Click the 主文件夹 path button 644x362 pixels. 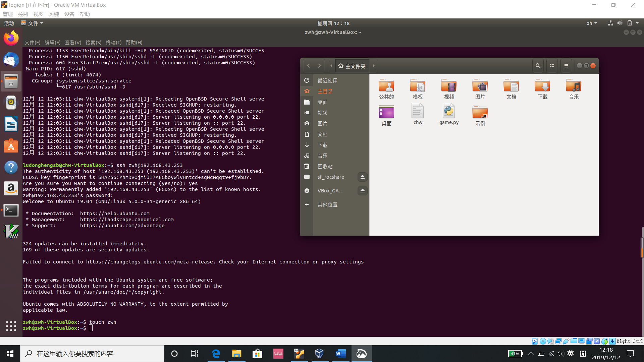[x=352, y=66]
